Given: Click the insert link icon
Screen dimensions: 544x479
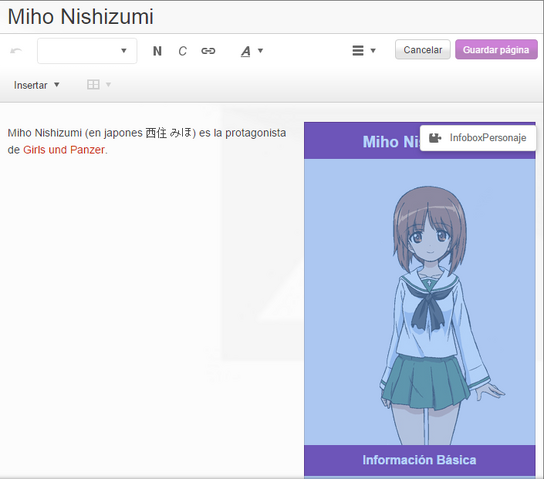Looking at the screenshot, I should click(x=208, y=51).
